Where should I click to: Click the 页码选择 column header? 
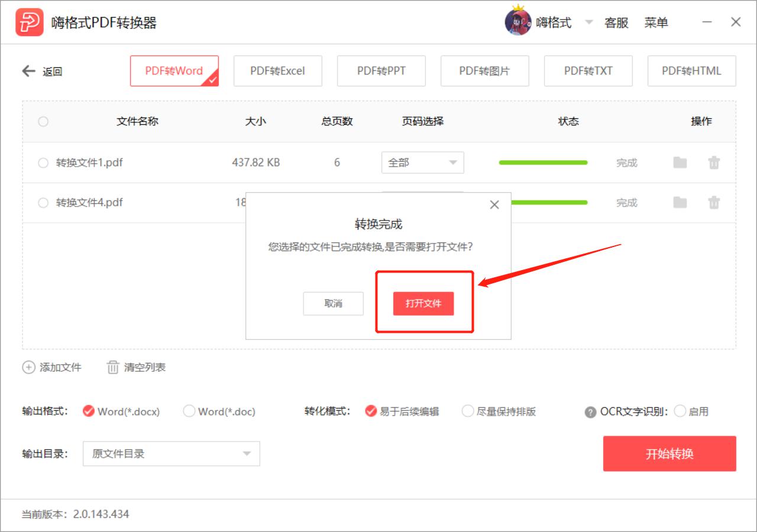pyautogui.click(x=423, y=121)
